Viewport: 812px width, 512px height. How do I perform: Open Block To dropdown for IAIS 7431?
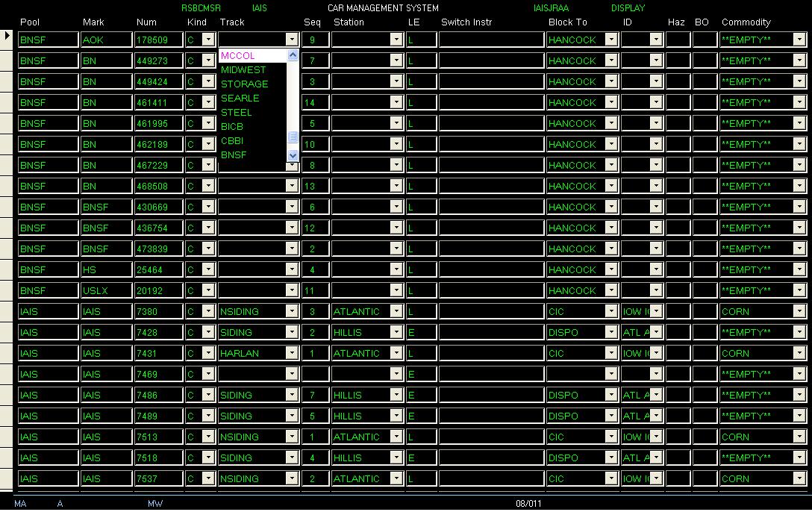click(611, 353)
